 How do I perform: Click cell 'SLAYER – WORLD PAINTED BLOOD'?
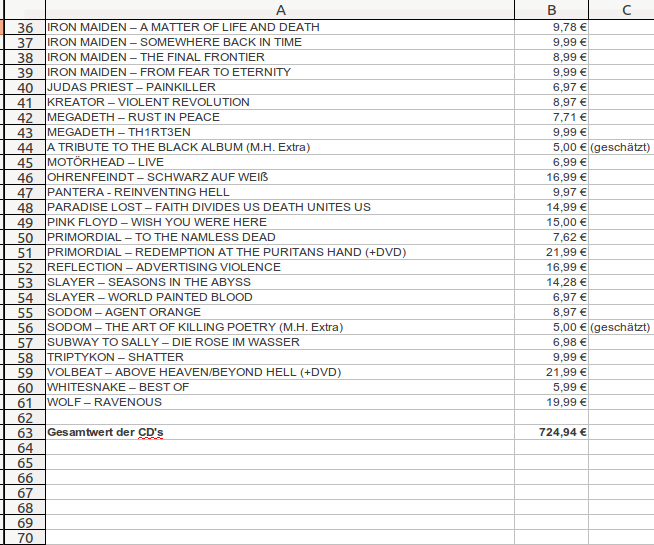pos(280,298)
